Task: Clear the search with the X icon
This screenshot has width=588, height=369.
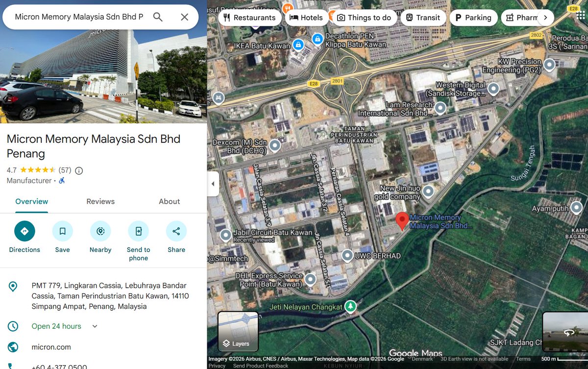Action: (x=184, y=17)
